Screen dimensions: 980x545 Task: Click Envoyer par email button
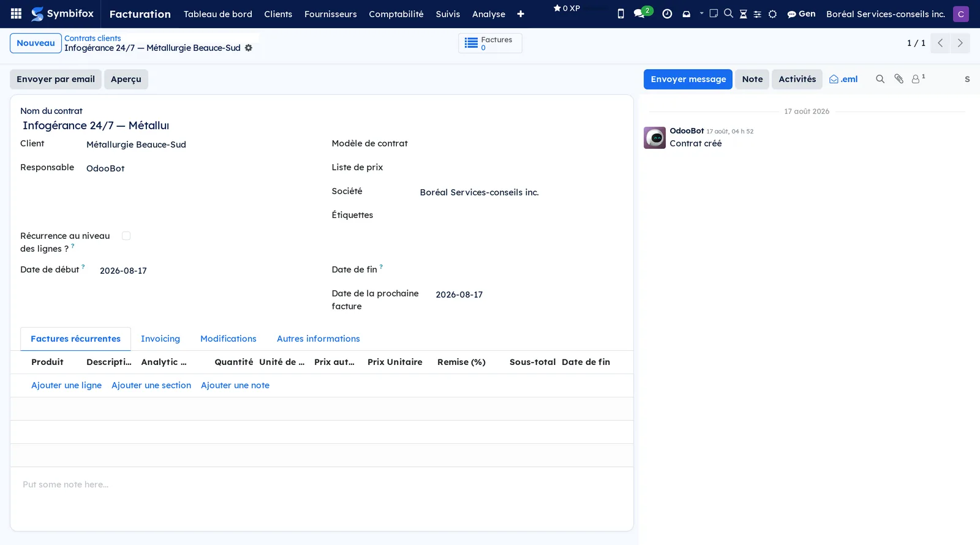56,79
